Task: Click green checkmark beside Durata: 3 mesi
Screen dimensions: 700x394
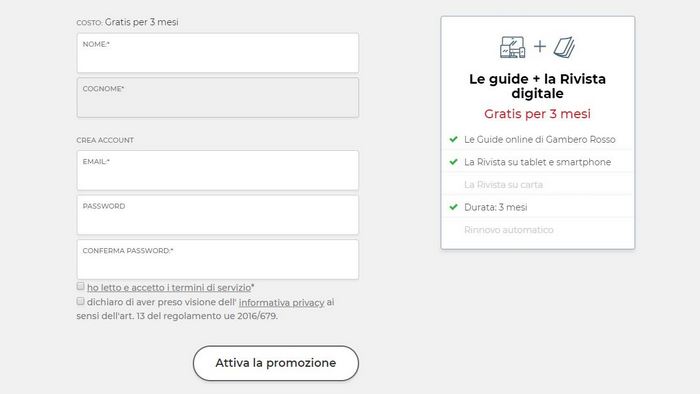Action: [x=454, y=207]
